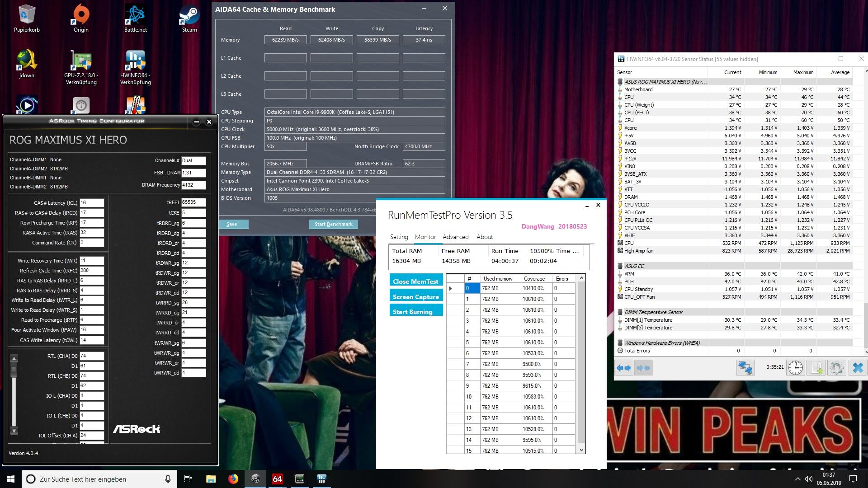Image resolution: width=868 pixels, height=488 pixels.
Task: Minimize the ASRock Timing Configurator window
Action: (196, 122)
